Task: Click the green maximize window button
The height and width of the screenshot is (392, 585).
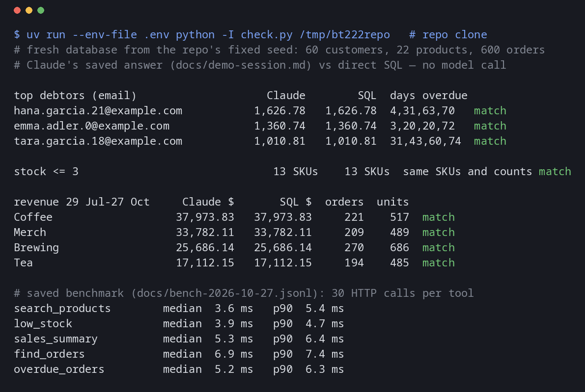Action: (x=41, y=10)
